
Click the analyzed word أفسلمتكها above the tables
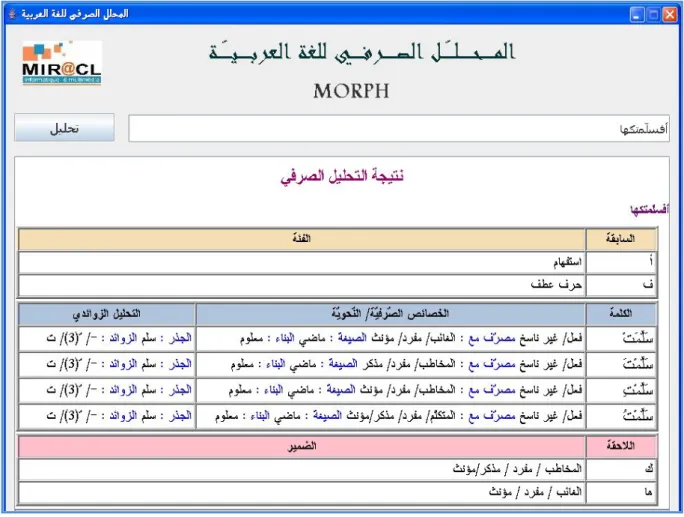[649, 209]
